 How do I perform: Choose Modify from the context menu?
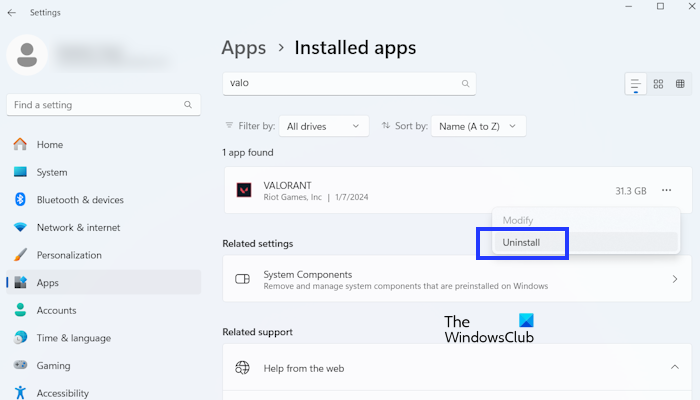click(x=586, y=220)
